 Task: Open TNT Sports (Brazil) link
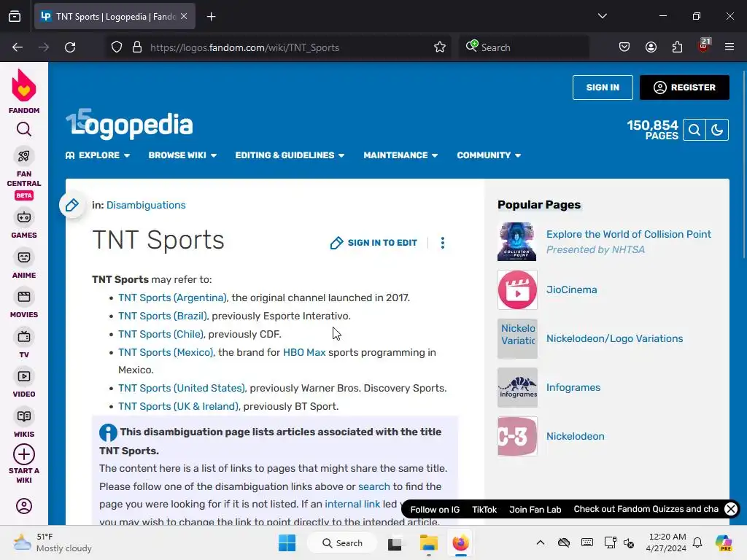click(163, 316)
